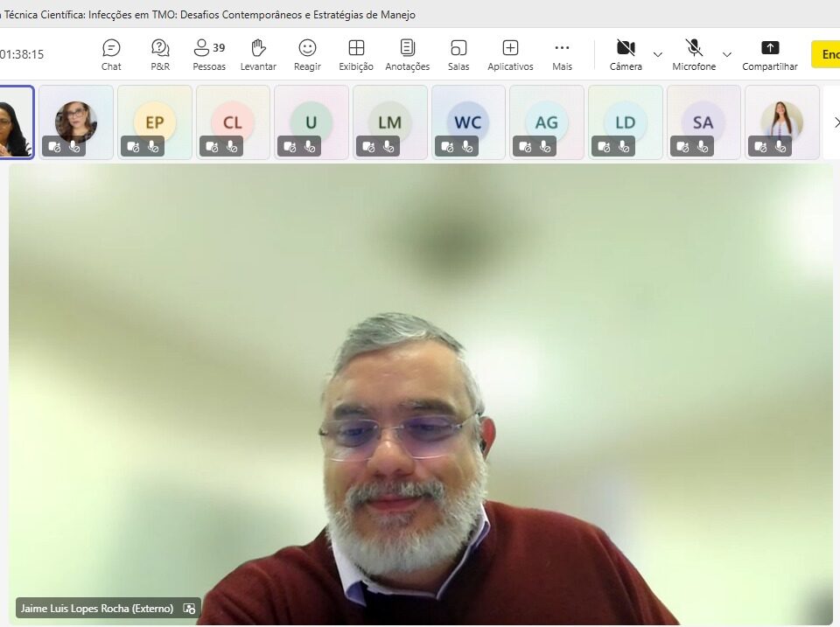The height and width of the screenshot is (627, 840).
Task: Click the camera-off icon on SA tile
Action: (x=682, y=146)
